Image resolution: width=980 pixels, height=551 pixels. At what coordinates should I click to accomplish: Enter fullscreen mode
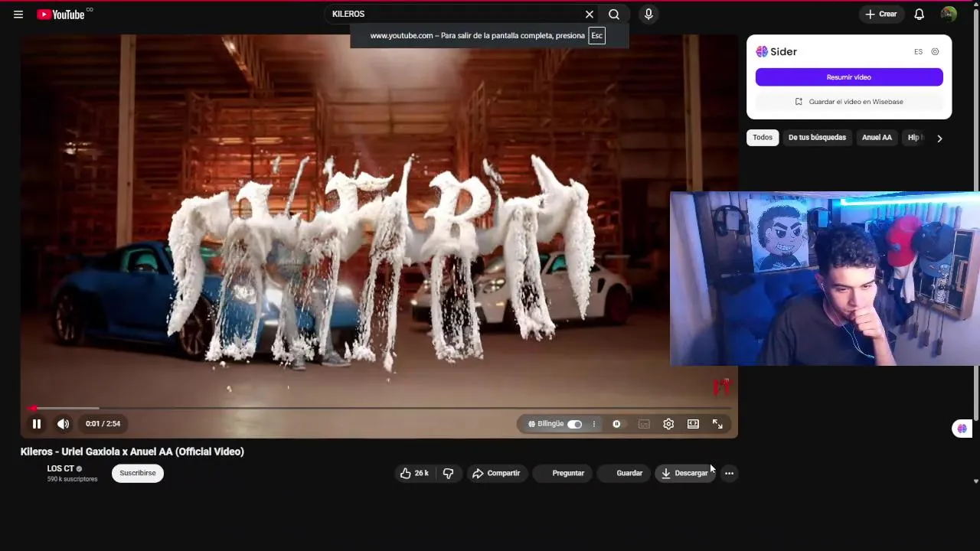(717, 424)
